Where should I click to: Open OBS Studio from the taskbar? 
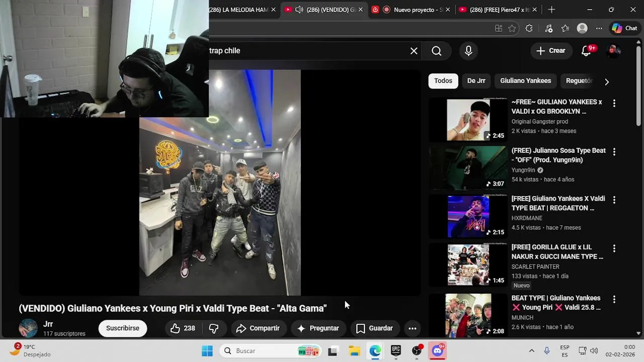point(417,351)
